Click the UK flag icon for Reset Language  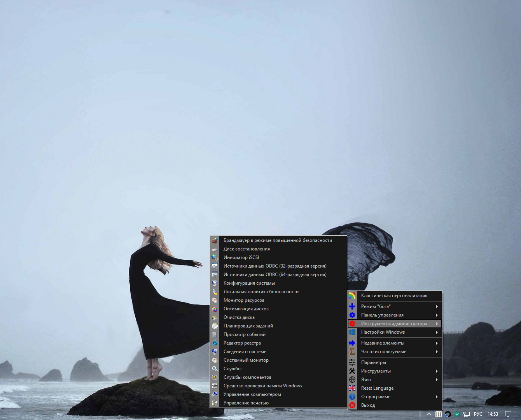[x=352, y=388]
